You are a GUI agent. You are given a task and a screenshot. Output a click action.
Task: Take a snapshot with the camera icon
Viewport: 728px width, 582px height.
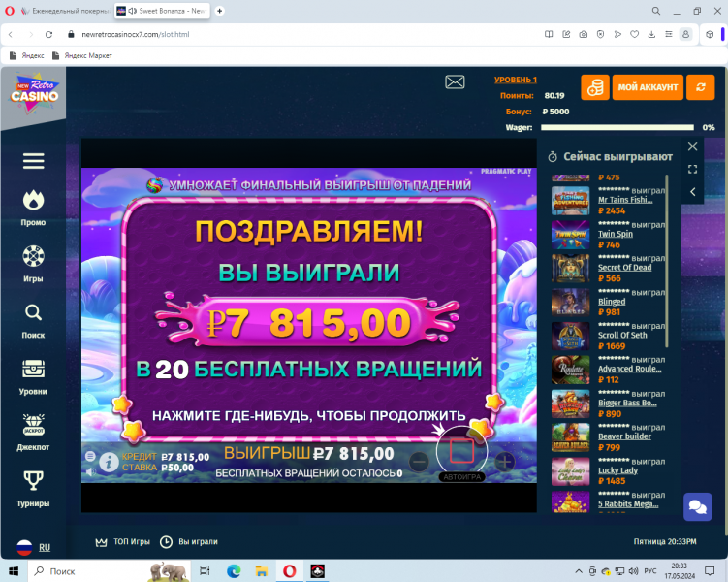click(584, 34)
